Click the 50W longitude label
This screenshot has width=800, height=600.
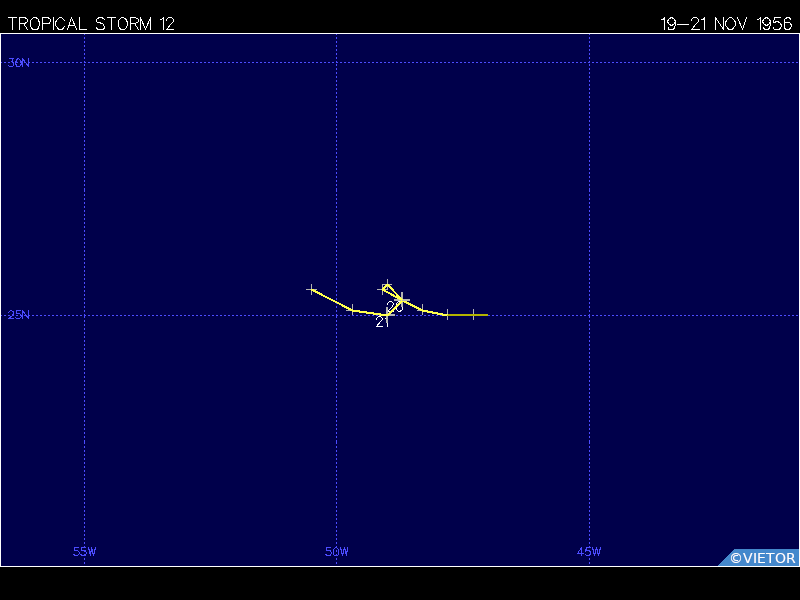click(337, 552)
